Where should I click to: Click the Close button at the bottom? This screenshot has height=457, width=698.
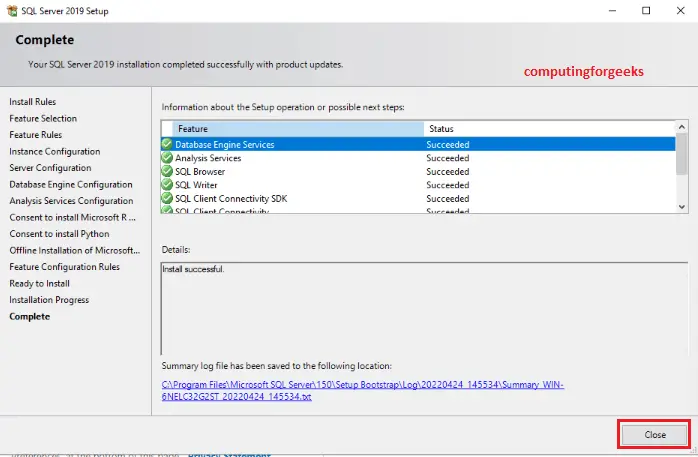654,435
